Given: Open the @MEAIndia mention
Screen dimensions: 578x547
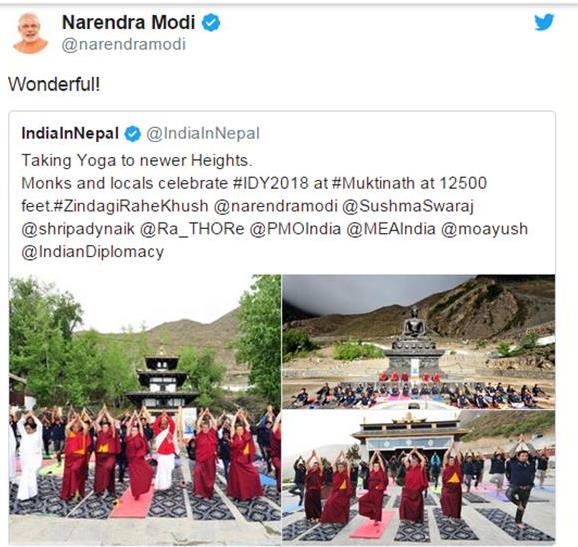Looking at the screenshot, I should pos(391,229).
